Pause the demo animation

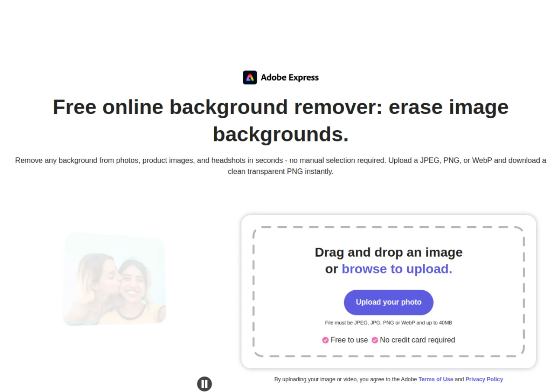point(204,384)
